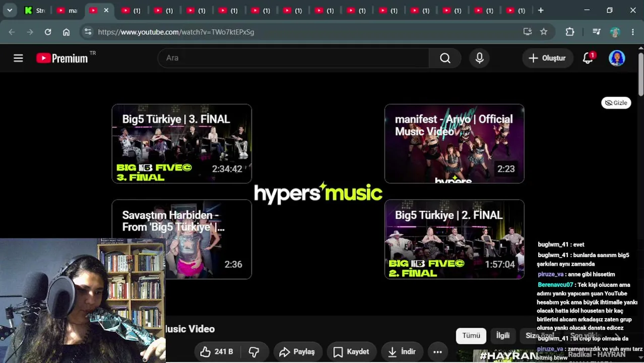Open Big5 Türkiye 2. FİNAL video card
This screenshot has width=644, height=363.
455,239
